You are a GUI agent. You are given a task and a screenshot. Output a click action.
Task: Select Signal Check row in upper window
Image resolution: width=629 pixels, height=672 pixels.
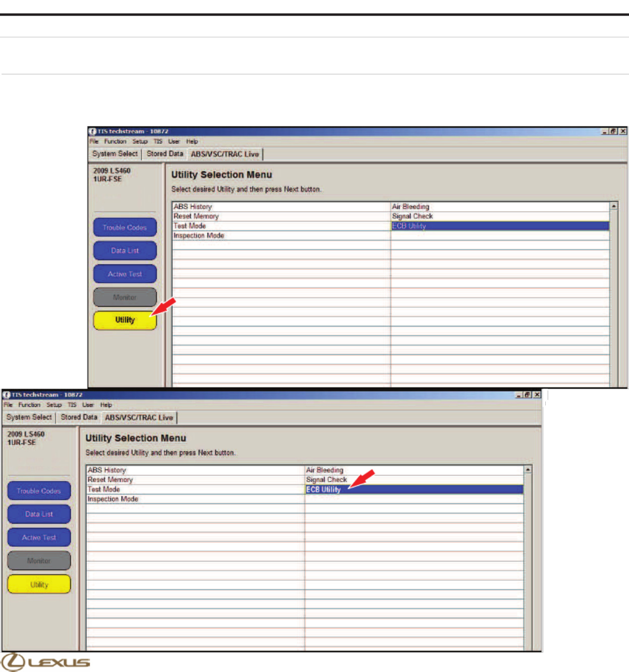pyautogui.click(x=500, y=216)
